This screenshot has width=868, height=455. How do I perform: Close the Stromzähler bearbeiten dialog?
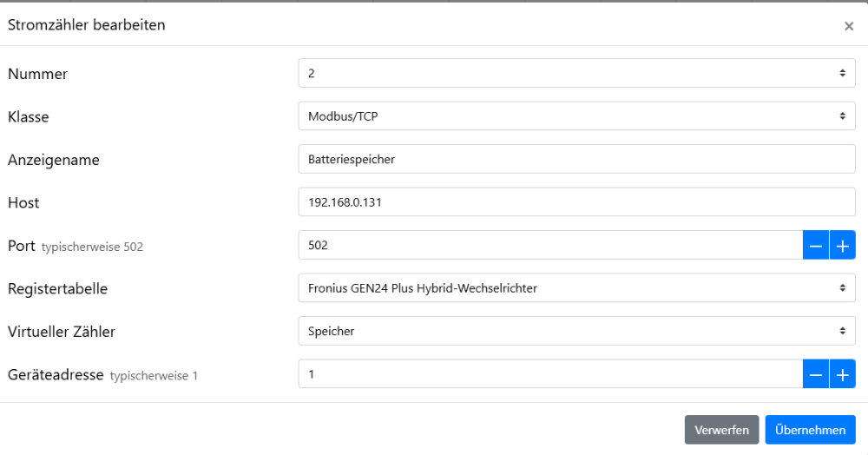[x=849, y=26]
